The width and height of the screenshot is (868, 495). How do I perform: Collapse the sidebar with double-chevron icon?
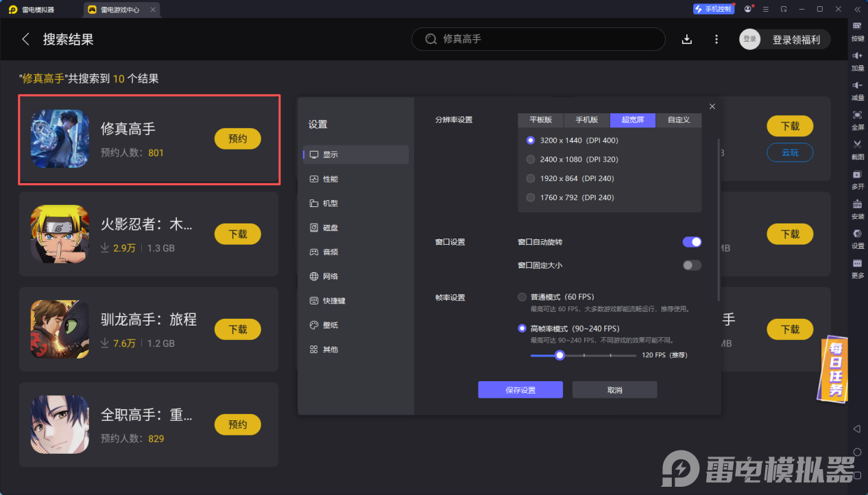click(857, 9)
